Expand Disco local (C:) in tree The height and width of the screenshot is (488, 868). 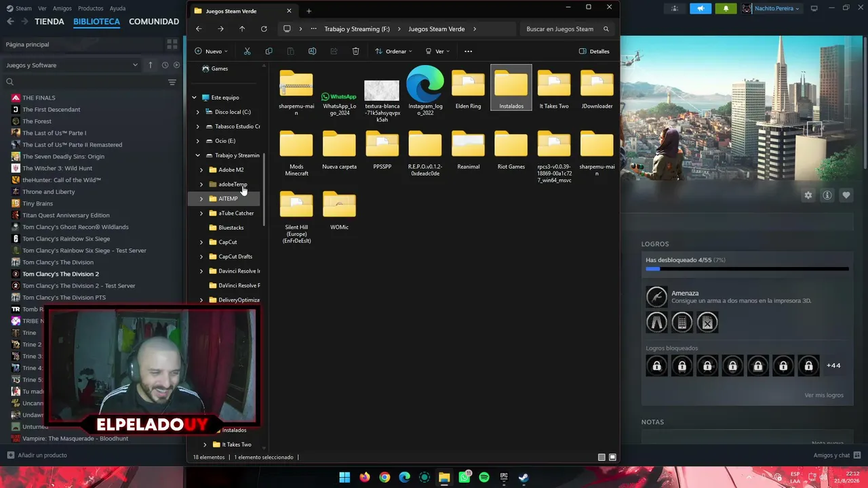point(198,112)
